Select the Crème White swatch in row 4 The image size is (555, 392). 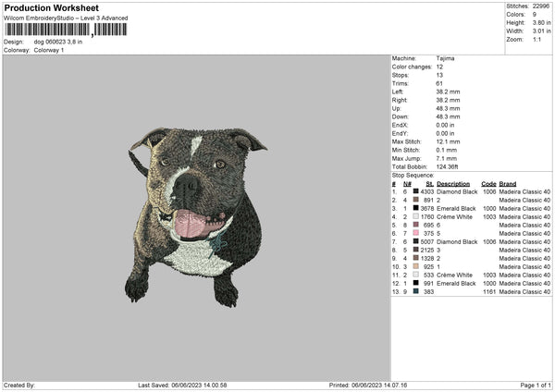tap(416, 216)
